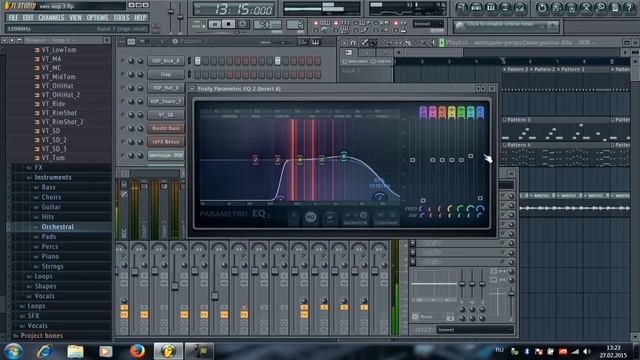
Task: Show the mixer via toolbar icon
Action: (520, 8)
